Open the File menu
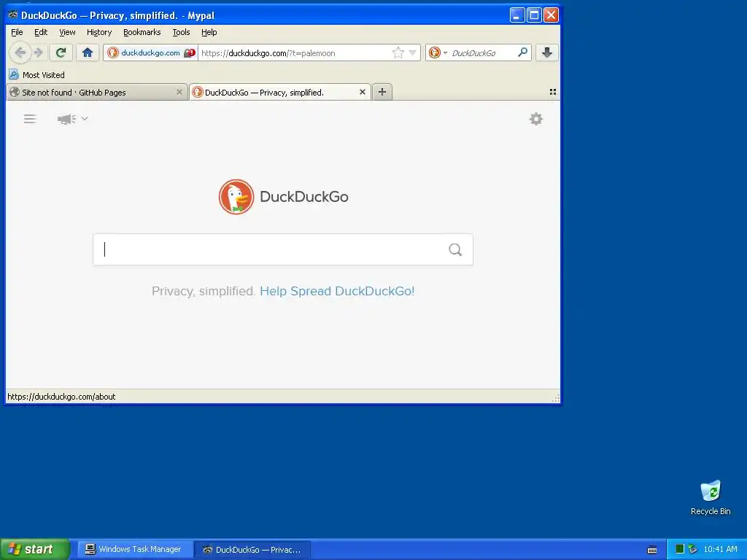The height and width of the screenshot is (560, 747). click(17, 32)
